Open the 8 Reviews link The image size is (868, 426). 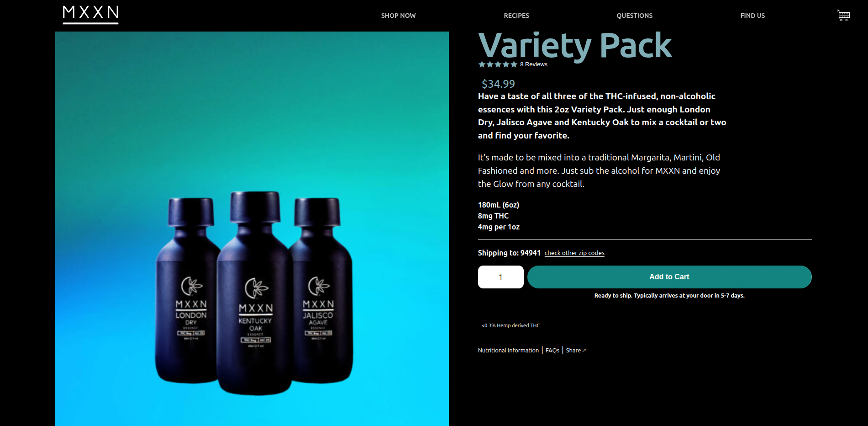(534, 64)
